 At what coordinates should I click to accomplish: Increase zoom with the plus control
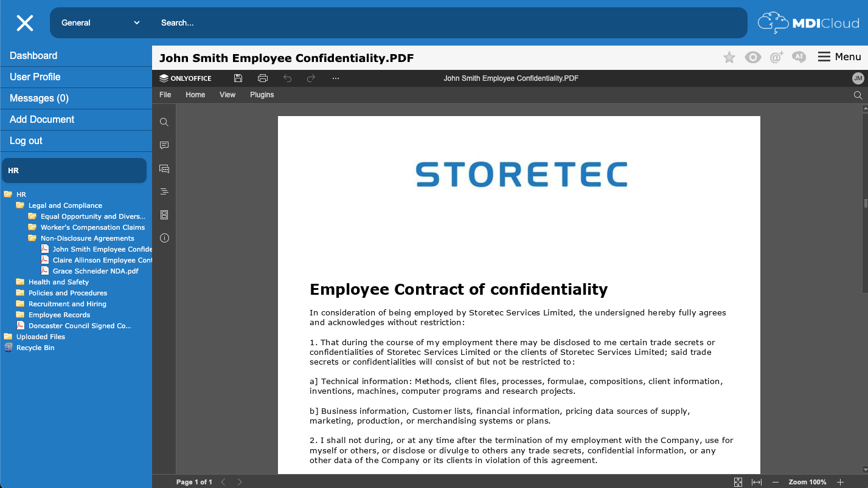(840, 481)
